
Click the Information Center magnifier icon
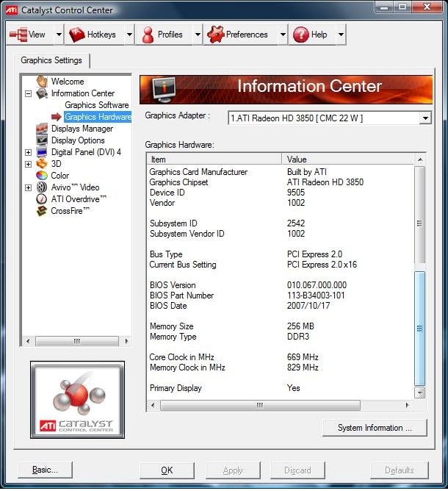pyautogui.click(x=42, y=93)
